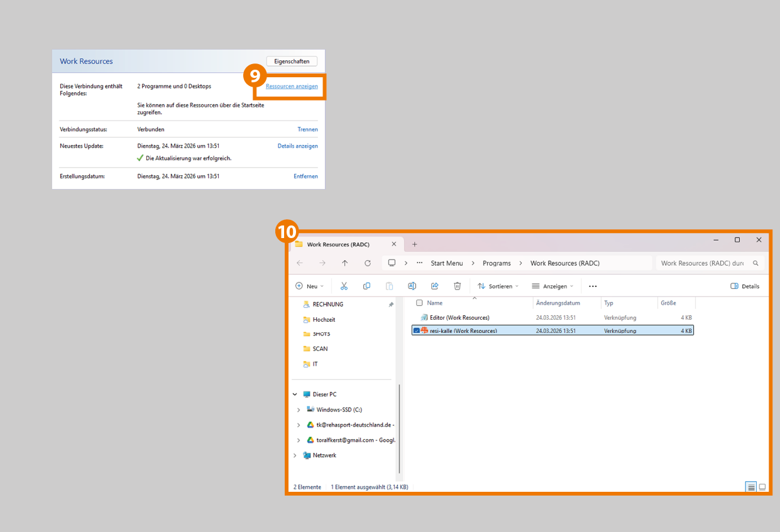Click the Copy icon in toolbar

366,286
